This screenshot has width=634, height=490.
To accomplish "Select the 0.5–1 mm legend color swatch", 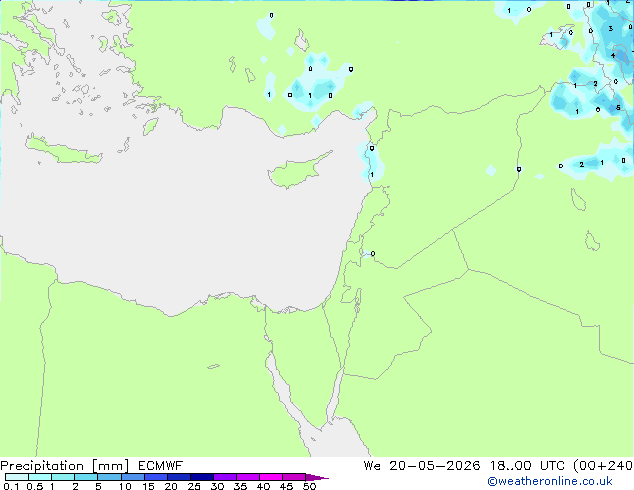I will pos(40,477).
